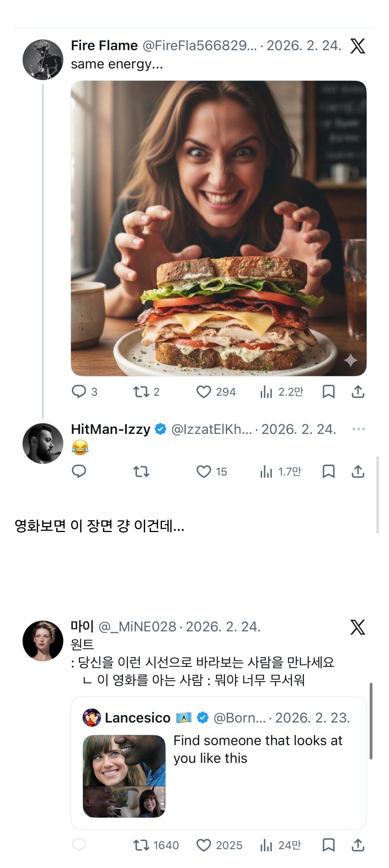This screenshot has width=389, height=868.
Task: Share 마이's quote tweet
Action: point(358,845)
